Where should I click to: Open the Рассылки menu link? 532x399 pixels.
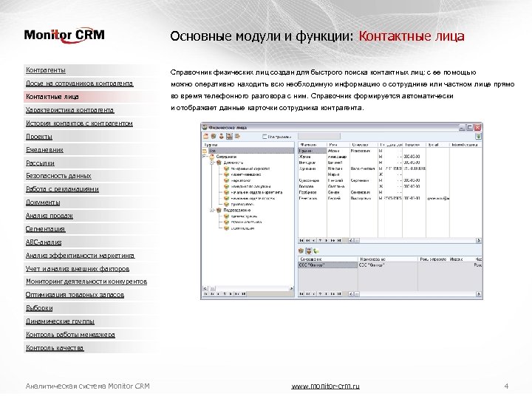point(40,163)
